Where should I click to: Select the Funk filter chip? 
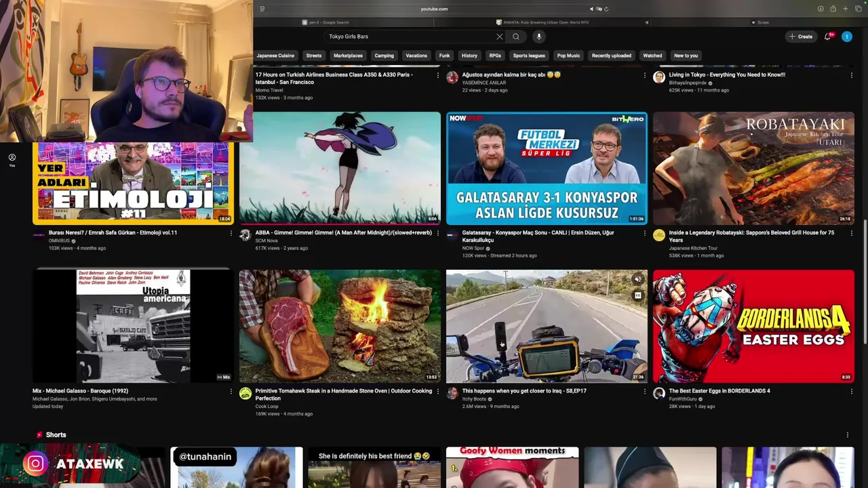[x=444, y=56]
